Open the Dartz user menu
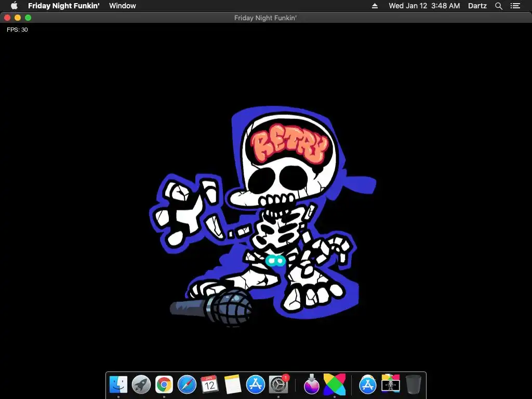The width and height of the screenshot is (532, 399). point(477,6)
